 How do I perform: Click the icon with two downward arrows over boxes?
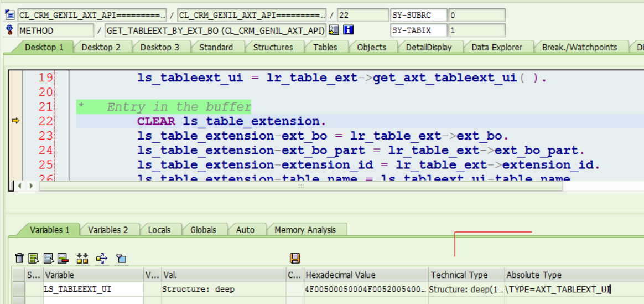click(x=82, y=258)
